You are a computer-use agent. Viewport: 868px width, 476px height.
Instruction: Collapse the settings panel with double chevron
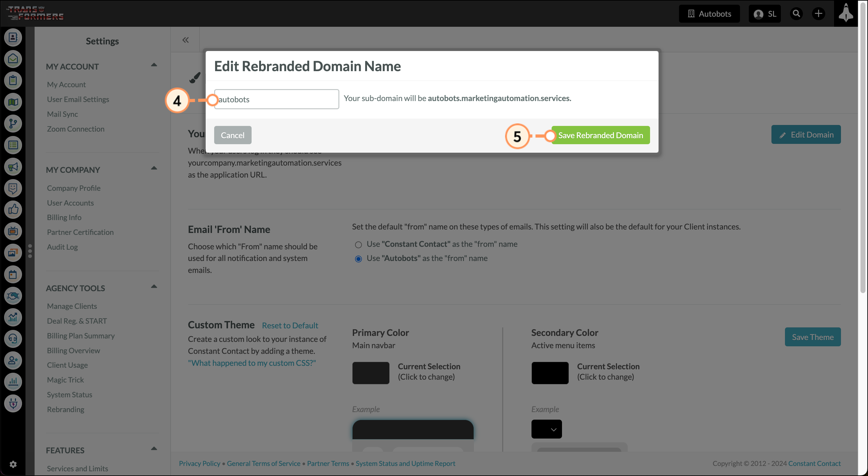[x=185, y=40]
